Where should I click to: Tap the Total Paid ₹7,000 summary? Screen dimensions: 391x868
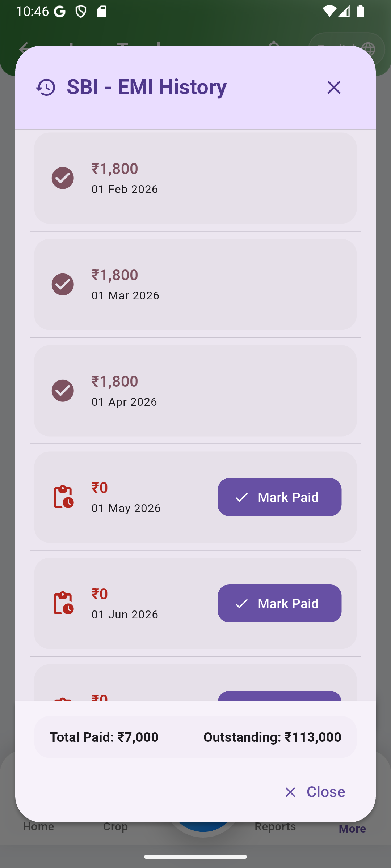104,737
